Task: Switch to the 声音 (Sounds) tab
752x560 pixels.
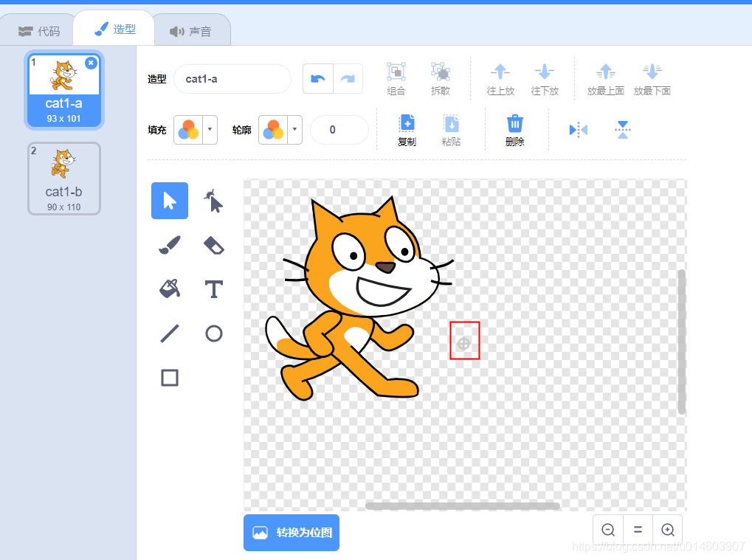Action: pos(191,31)
